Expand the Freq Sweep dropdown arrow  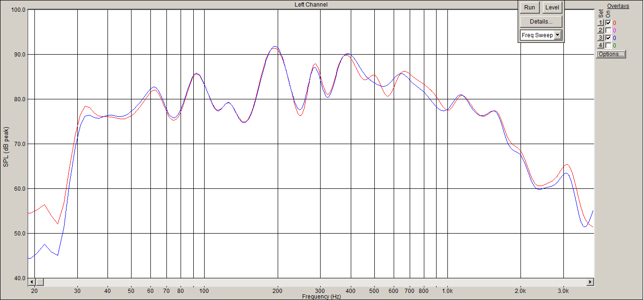tap(558, 35)
